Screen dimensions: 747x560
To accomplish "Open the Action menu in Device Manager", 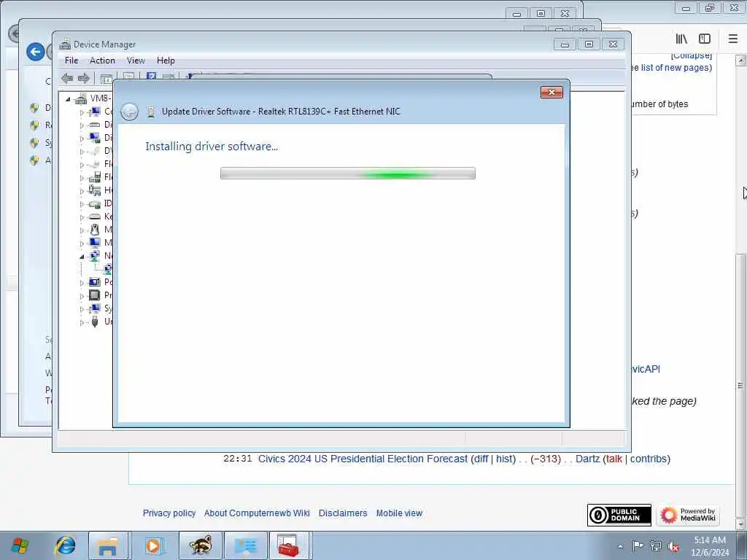I will pos(102,61).
